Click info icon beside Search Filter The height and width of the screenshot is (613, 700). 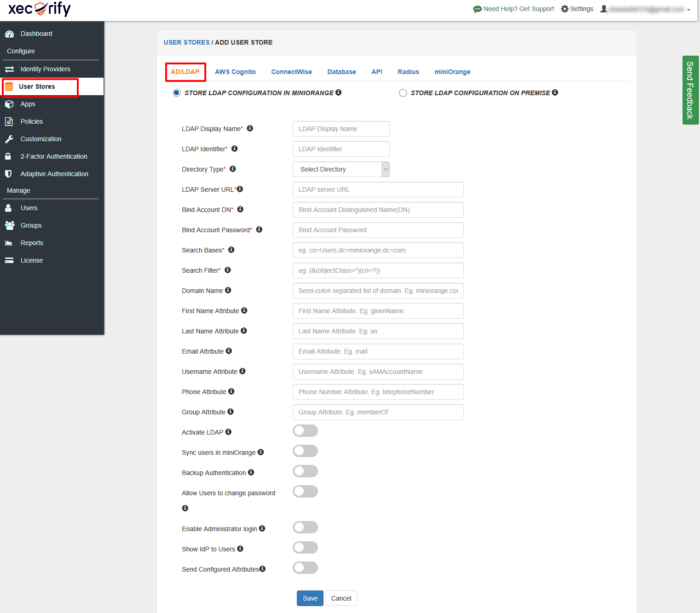pyautogui.click(x=228, y=270)
